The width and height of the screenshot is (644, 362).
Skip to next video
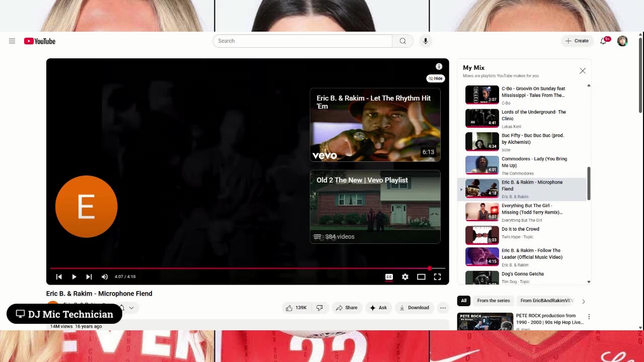pyautogui.click(x=89, y=277)
